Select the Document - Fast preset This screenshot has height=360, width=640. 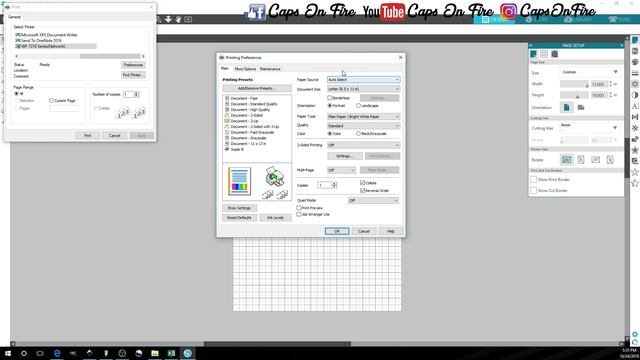[x=244, y=98]
